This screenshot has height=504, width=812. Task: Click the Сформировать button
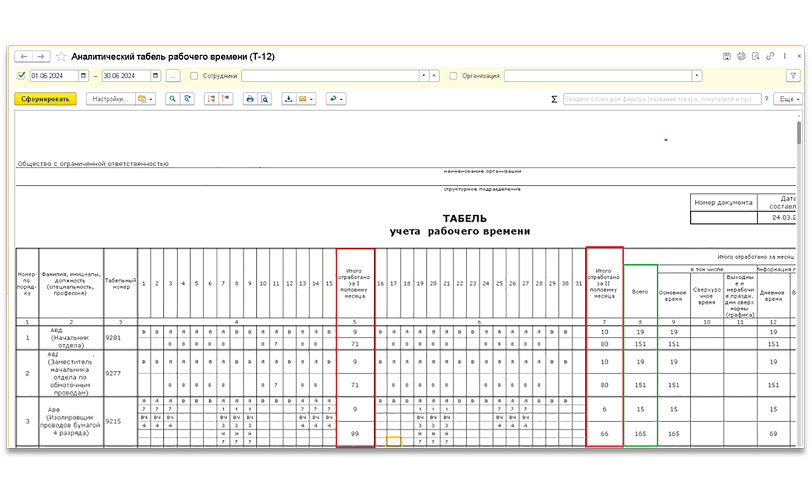pos(45,99)
